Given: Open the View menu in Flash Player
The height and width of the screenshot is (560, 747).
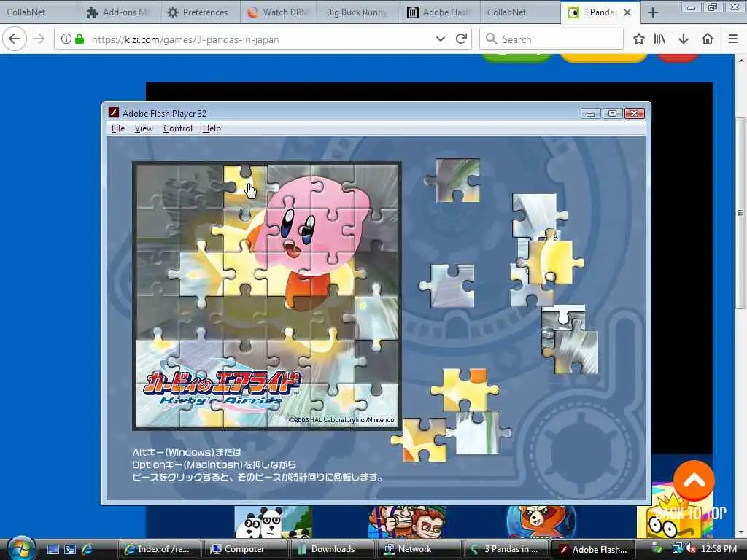Looking at the screenshot, I should point(144,128).
